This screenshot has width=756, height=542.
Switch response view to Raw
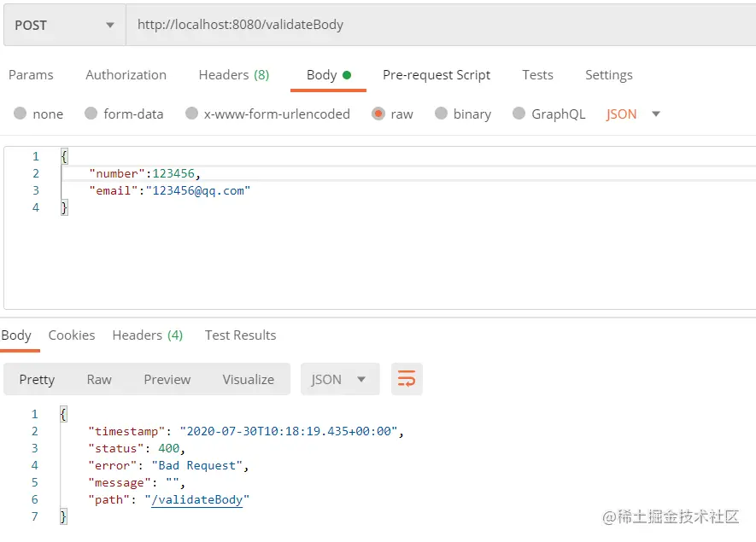click(x=99, y=380)
